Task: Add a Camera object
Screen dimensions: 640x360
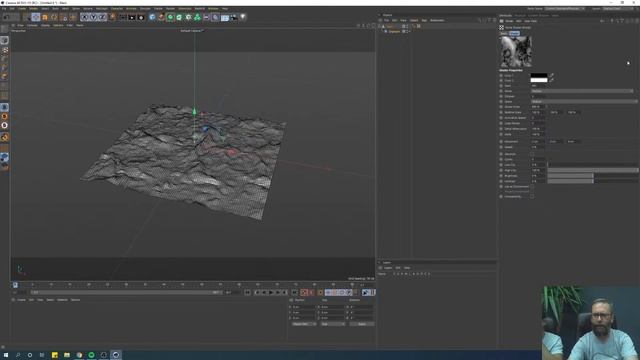Action: point(233,17)
